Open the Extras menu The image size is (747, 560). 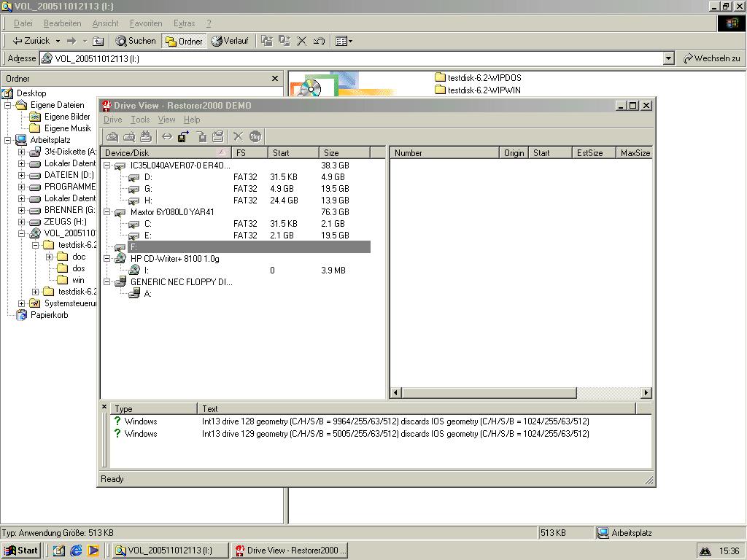click(185, 23)
